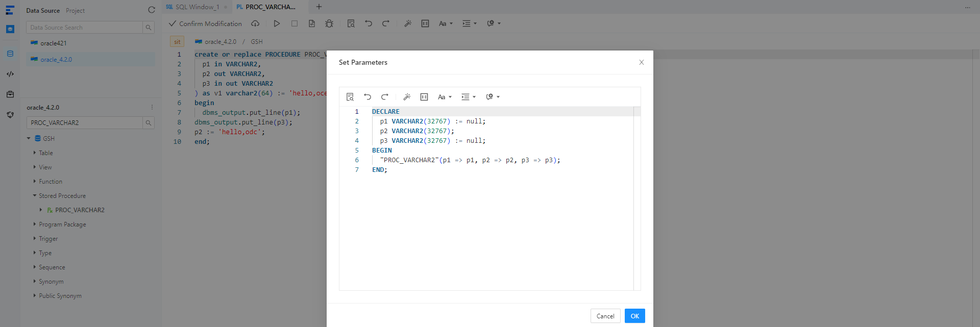This screenshot has height=327, width=980.
Task: Redo the edit in Set Parameters dialog
Action: point(385,97)
